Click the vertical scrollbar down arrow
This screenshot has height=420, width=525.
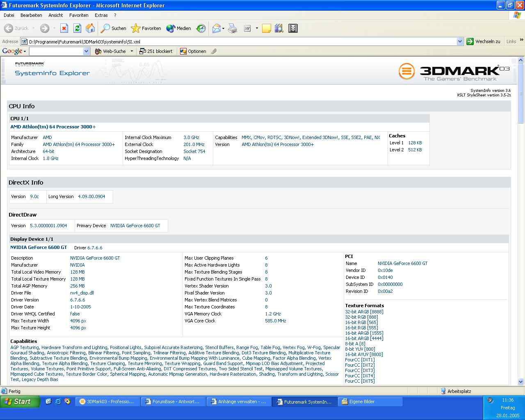coord(521,381)
